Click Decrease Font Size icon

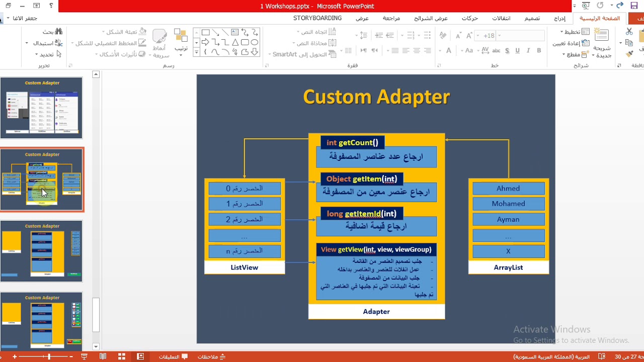pyautogui.click(x=458, y=36)
